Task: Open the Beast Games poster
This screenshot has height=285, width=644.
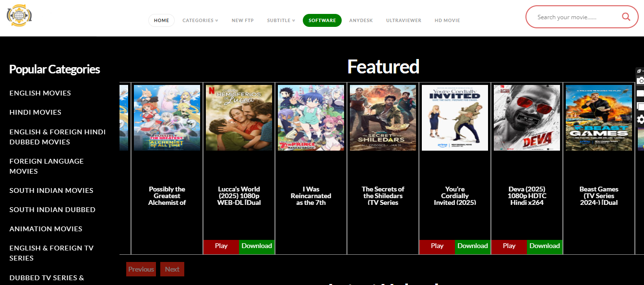Action: tap(598, 118)
